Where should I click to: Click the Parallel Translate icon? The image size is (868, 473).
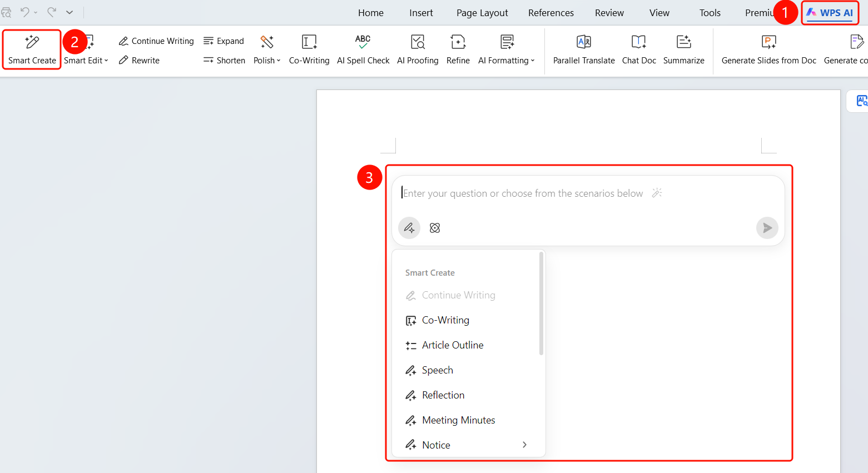click(x=584, y=42)
